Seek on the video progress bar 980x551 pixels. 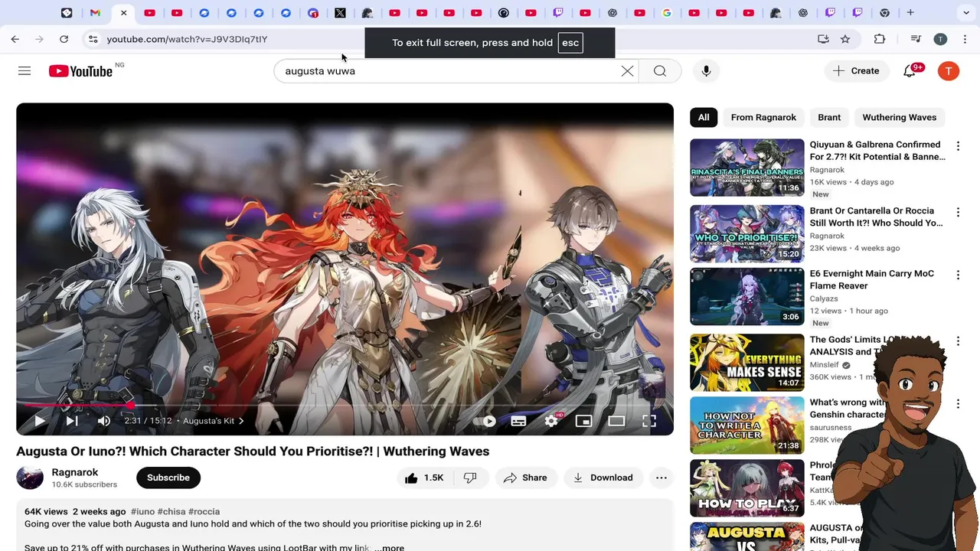345,405
